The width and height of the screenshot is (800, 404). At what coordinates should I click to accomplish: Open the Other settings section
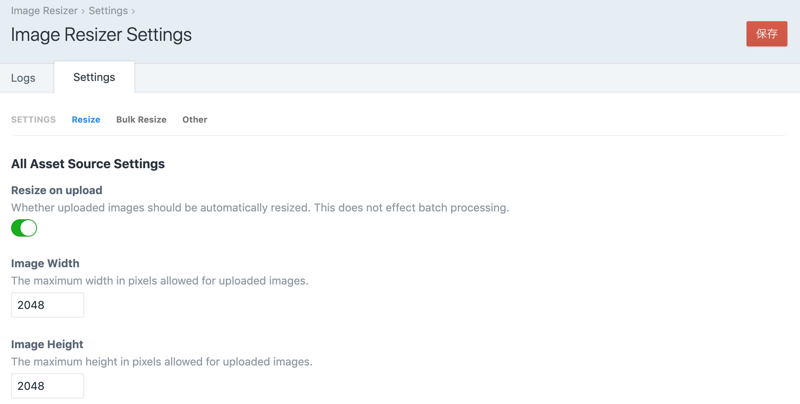pos(194,120)
